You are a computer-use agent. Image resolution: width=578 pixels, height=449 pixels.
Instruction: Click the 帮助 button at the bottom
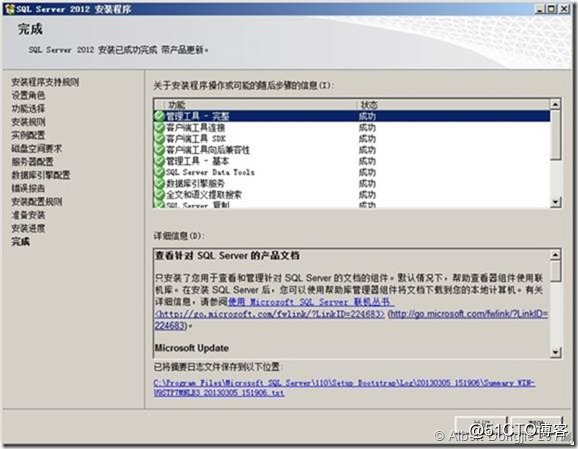pos(536,425)
